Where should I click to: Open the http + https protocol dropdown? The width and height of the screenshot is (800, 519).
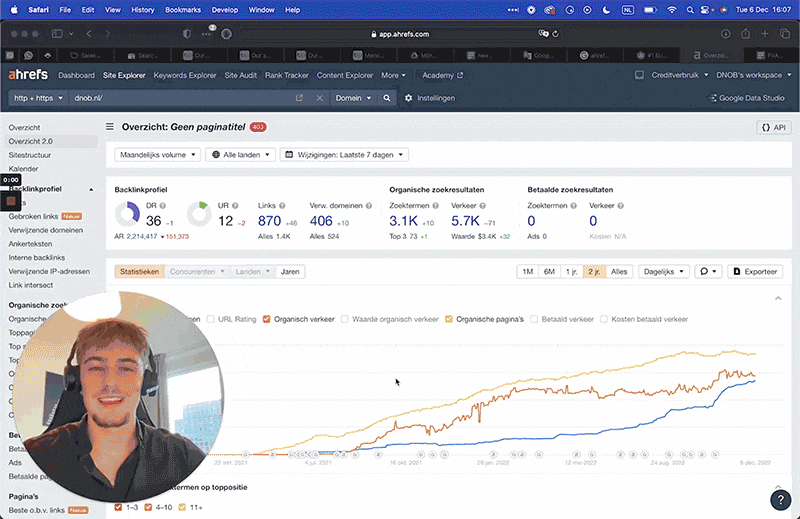(x=38, y=98)
